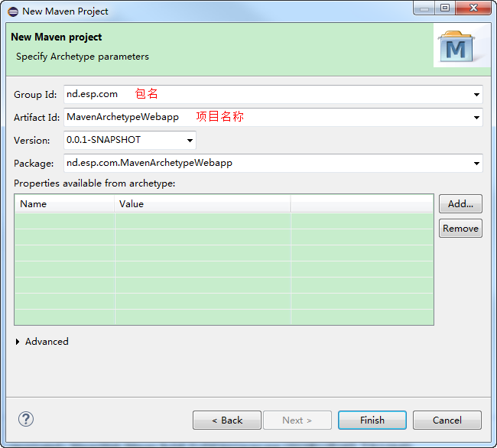The image size is (497, 448).
Task: Click the help question mark icon
Action: click(x=26, y=419)
